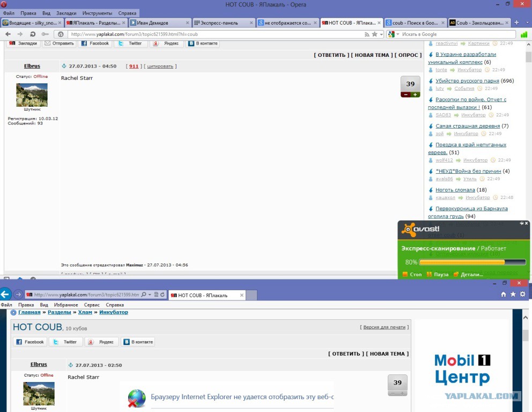
Task: Open the Избранное menu in IE
Action: 66,305
